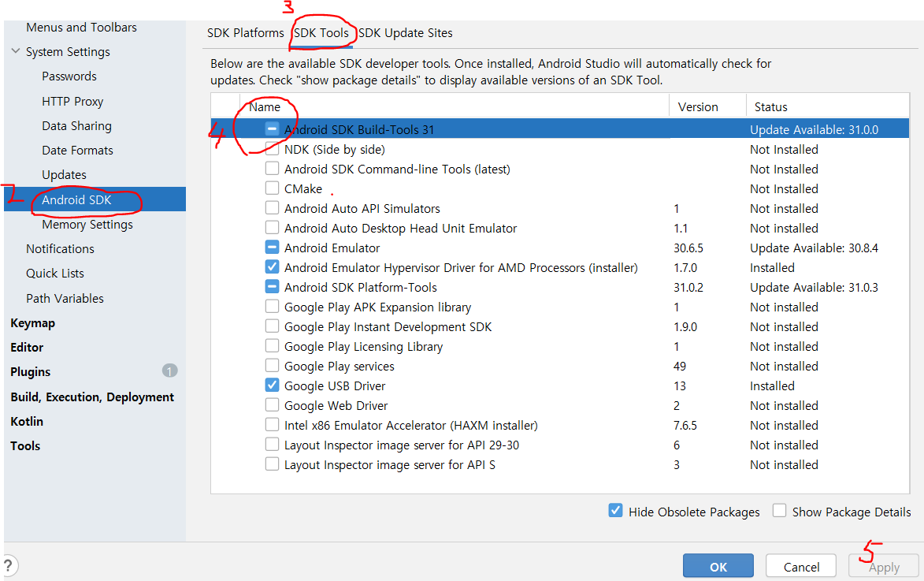Open Notifications settings

[x=60, y=249]
